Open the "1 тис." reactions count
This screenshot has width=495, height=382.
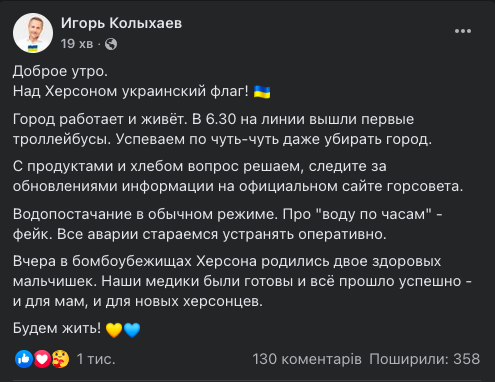pos(96,359)
